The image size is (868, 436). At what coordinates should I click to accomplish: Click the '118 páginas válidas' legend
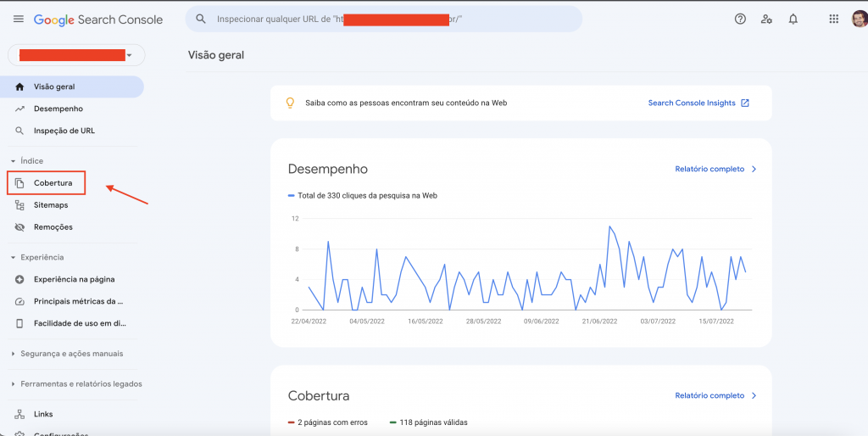click(x=428, y=422)
